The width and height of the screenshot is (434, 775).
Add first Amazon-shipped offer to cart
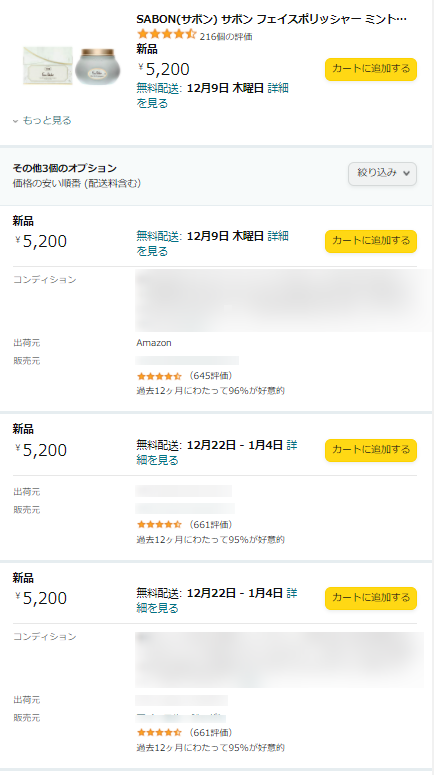tap(371, 241)
